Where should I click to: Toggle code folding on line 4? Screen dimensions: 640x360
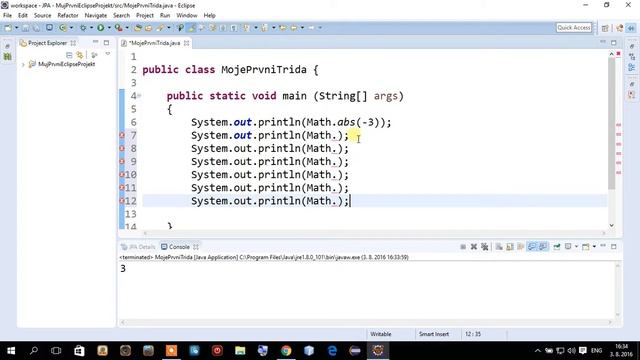(139, 96)
